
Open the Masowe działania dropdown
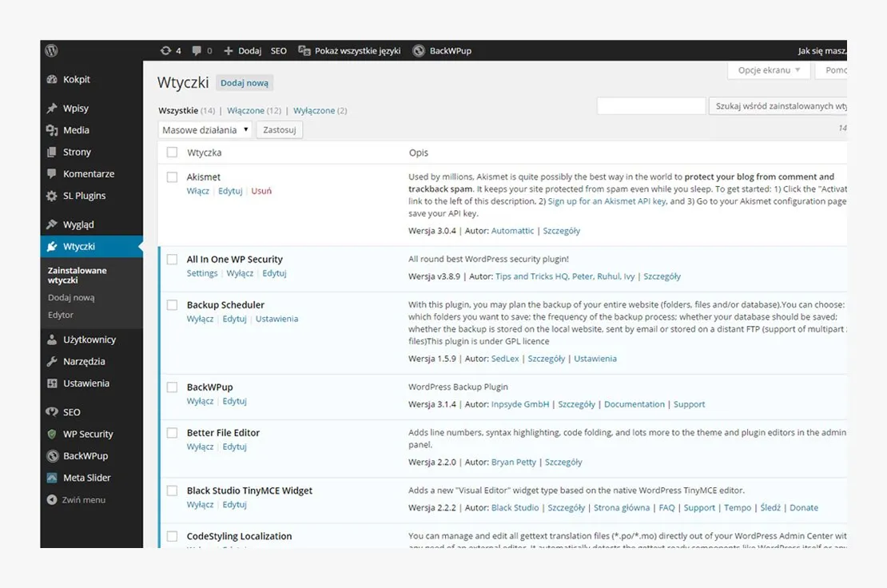pos(205,129)
